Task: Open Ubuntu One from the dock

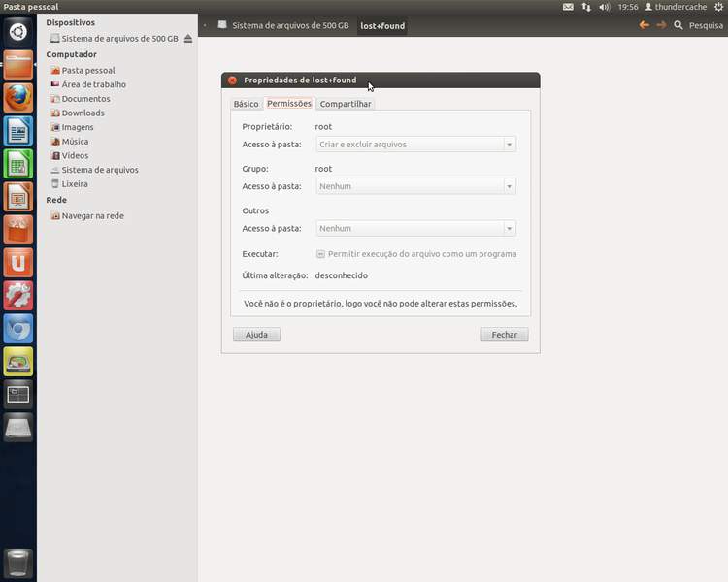Action: pos(18,263)
